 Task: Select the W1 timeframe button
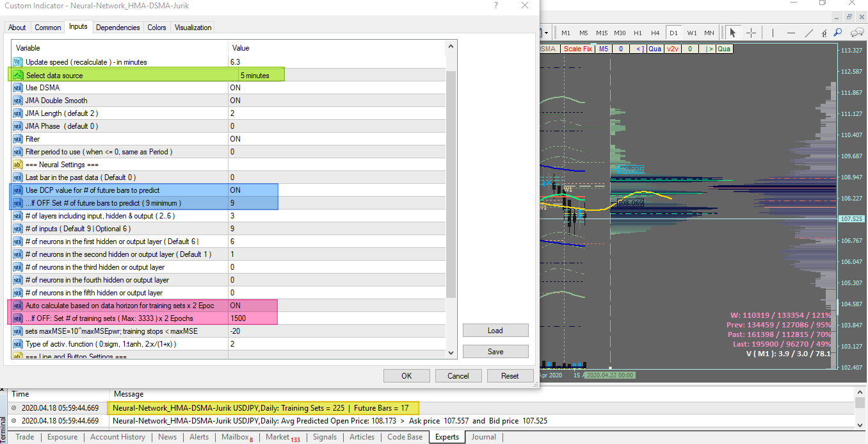tap(692, 33)
